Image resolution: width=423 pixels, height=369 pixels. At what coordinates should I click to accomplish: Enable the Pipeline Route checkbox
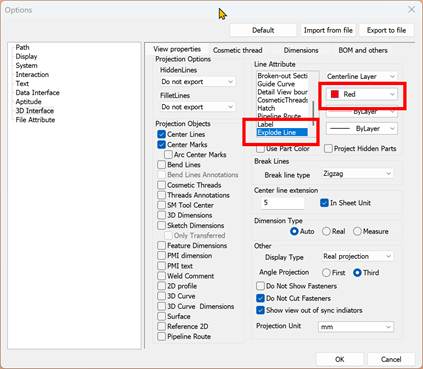point(162,337)
